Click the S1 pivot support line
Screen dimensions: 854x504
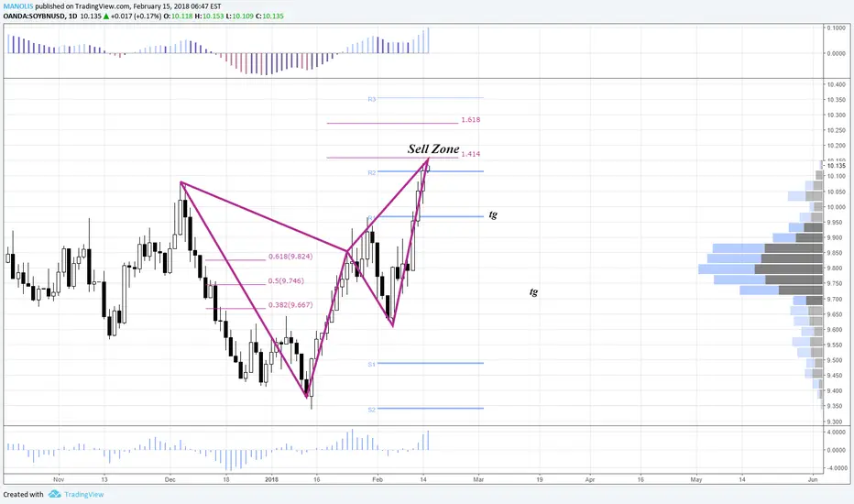click(x=431, y=363)
